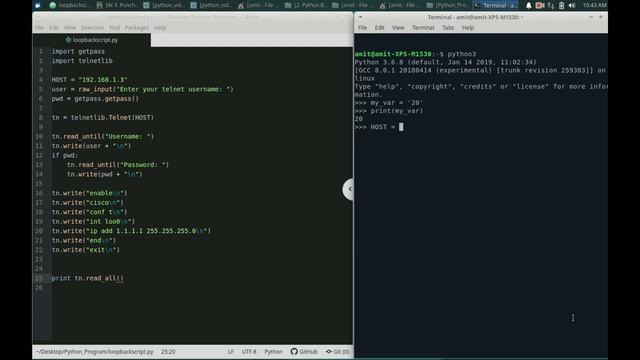Open the third amit File home taskbar entry
Image resolution: width=640 pixels, height=360 pixels.
[401, 5]
